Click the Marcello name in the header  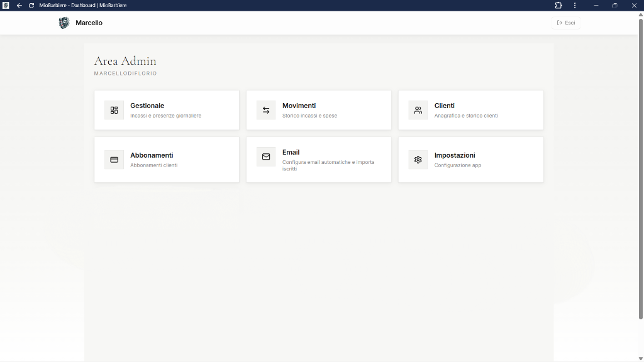coord(89,23)
